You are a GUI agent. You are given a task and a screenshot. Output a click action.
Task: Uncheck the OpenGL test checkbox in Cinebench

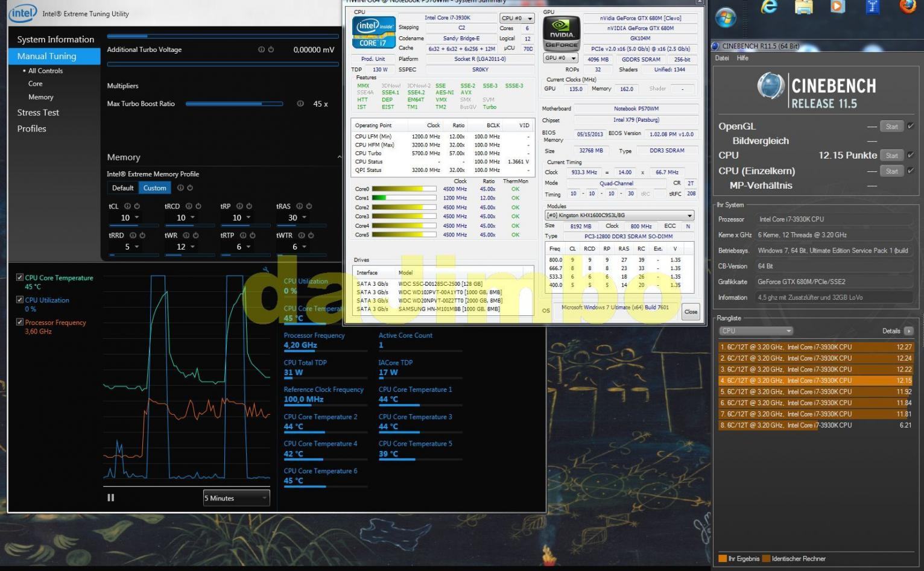click(910, 126)
